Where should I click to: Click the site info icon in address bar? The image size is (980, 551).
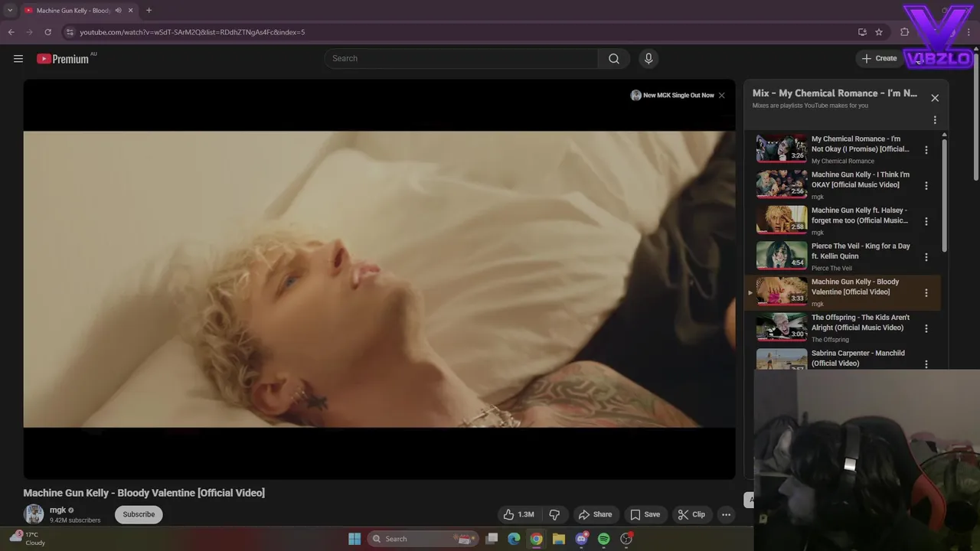coord(70,32)
